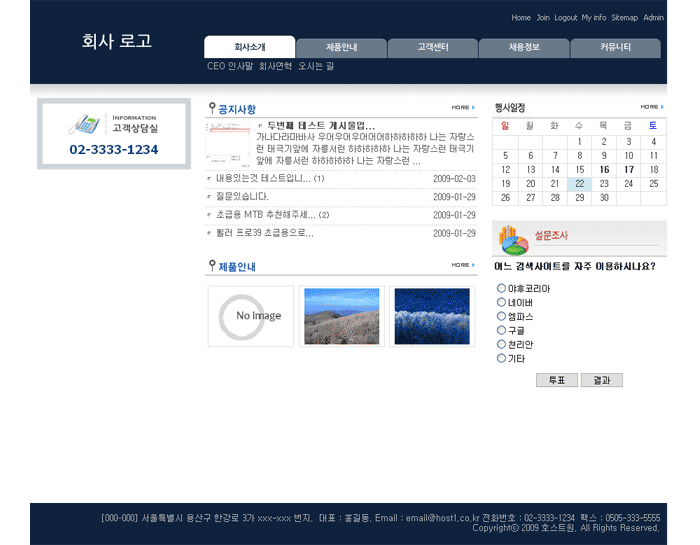Click the 제품안내 section heading
Screen dimensions: 700x545
[x=237, y=267]
